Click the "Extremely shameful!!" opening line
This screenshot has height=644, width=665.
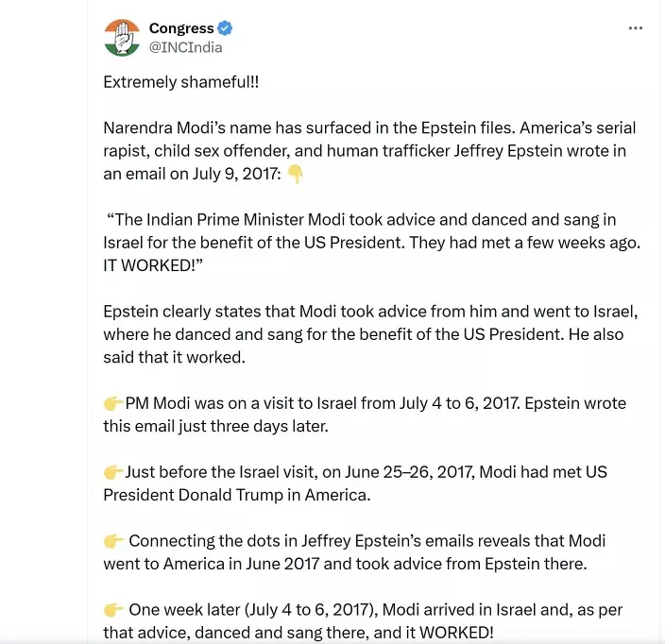tap(180, 82)
